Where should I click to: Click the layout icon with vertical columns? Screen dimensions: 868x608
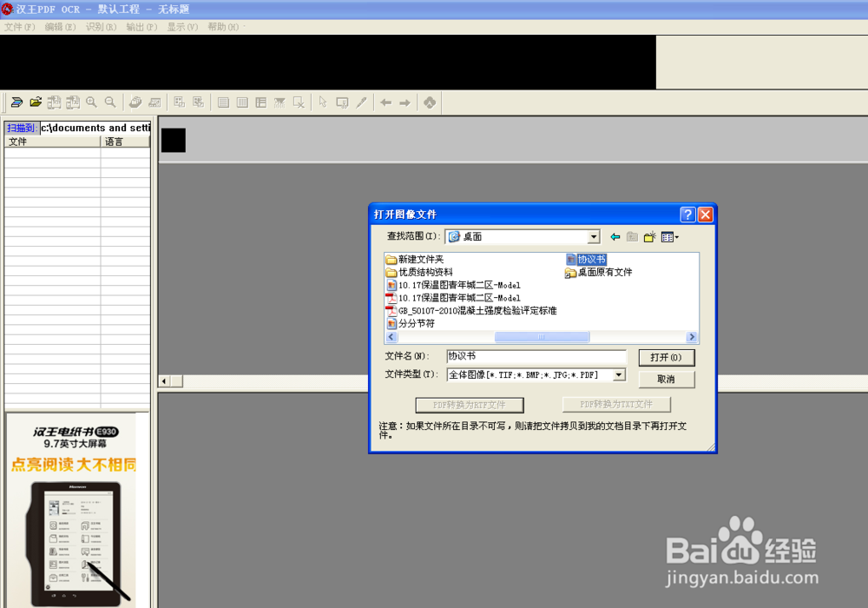(242, 102)
